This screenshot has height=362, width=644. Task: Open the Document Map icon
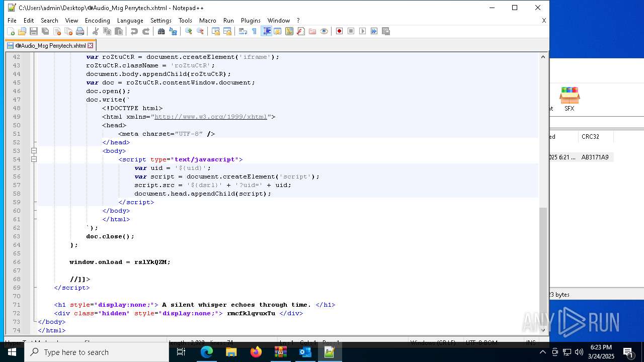click(289, 31)
